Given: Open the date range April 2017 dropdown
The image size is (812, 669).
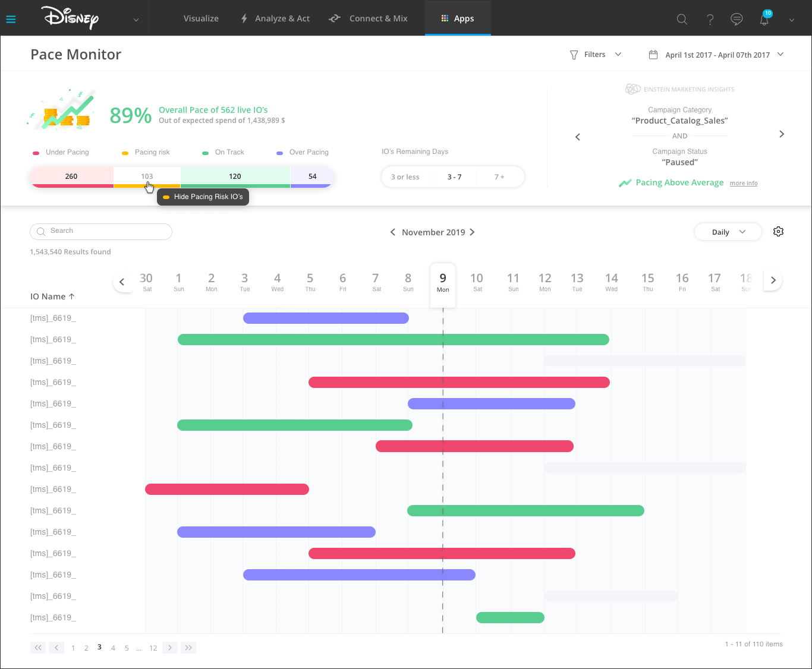Looking at the screenshot, I should pyautogui.click(x=716, y=55).
